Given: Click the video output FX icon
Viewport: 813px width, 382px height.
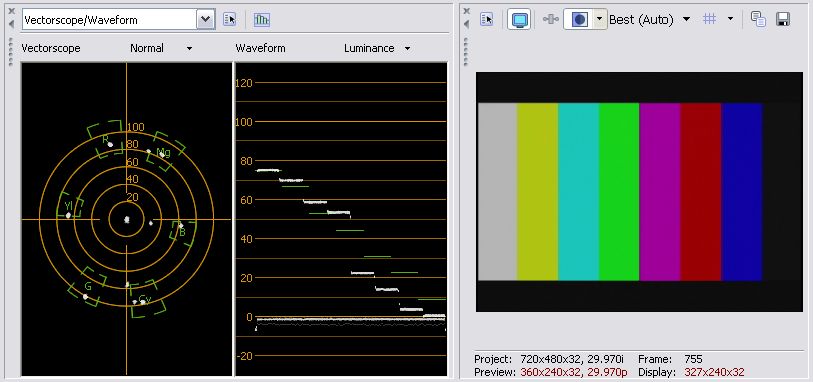Looking at the screenshot, I should coord(550,20).
